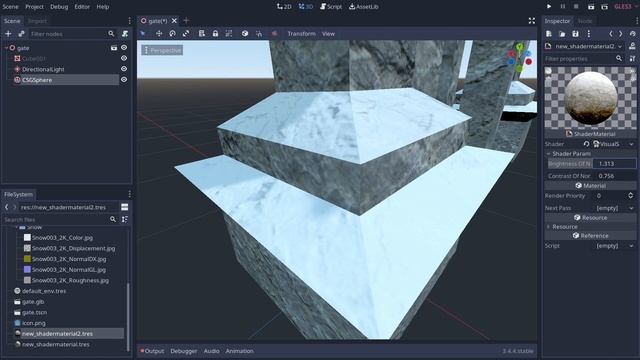Screen dimensions: 640x360
Task: Open the Output bottom panel
Action: point(152,351)
